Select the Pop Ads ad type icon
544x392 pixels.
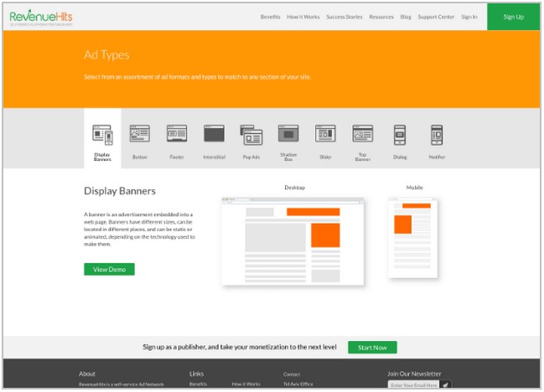(x=251, y=135)
